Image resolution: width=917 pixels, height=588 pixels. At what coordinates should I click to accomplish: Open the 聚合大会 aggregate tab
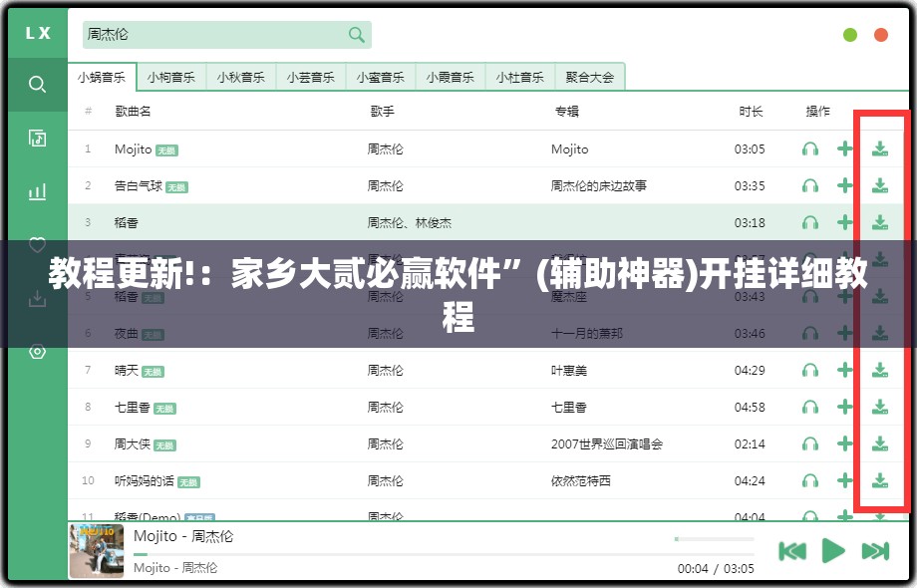pos(590,77)
